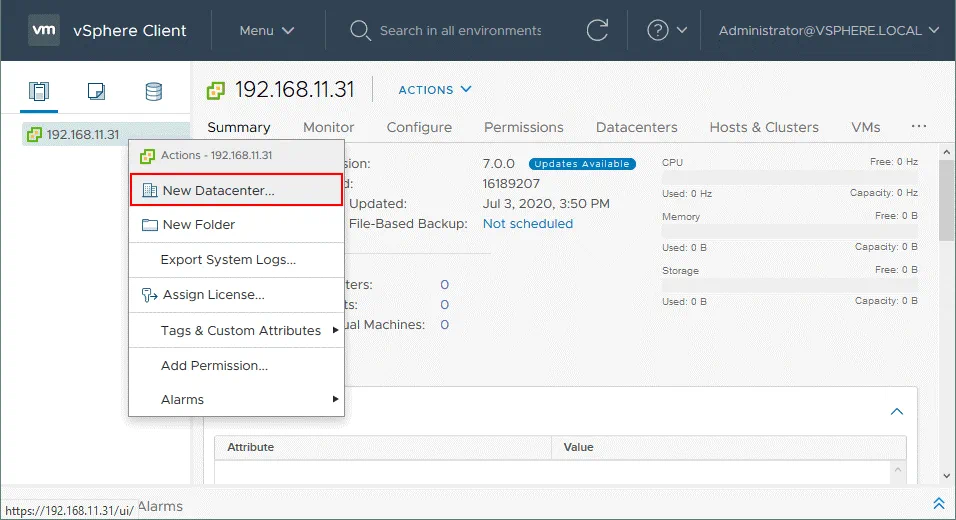The width and height of the screenshot is (956, 520).
Task: Switch to the Storage inventory icon
Action: pos(153,92)
